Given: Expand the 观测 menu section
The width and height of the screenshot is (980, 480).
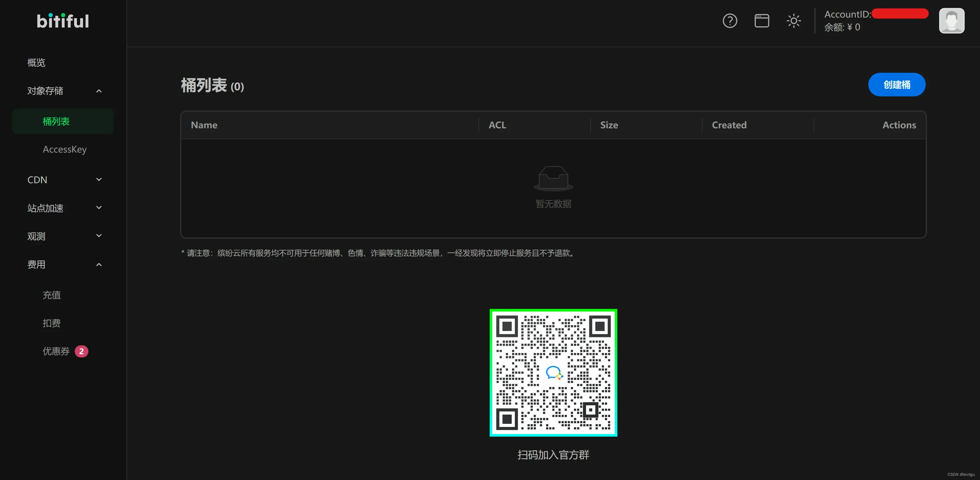Looking at the screenshot, I should tap(99, 236).
